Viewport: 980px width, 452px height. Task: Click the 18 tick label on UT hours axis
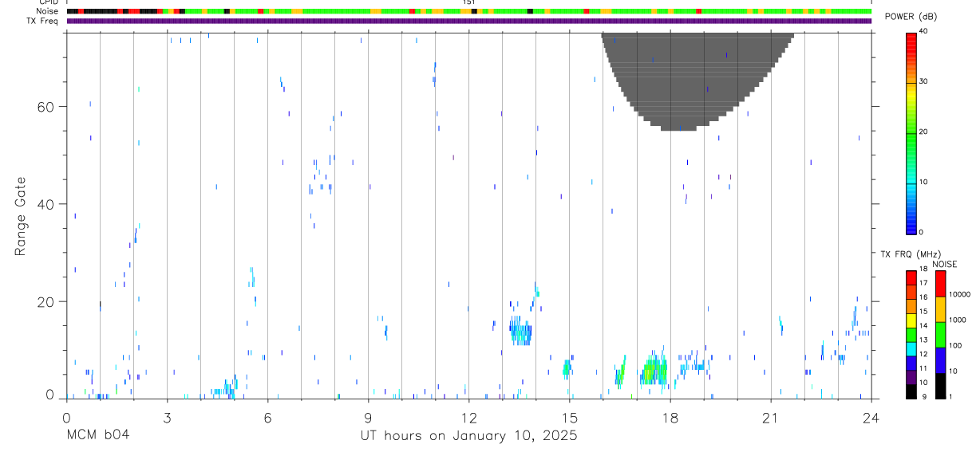[670, 417]
